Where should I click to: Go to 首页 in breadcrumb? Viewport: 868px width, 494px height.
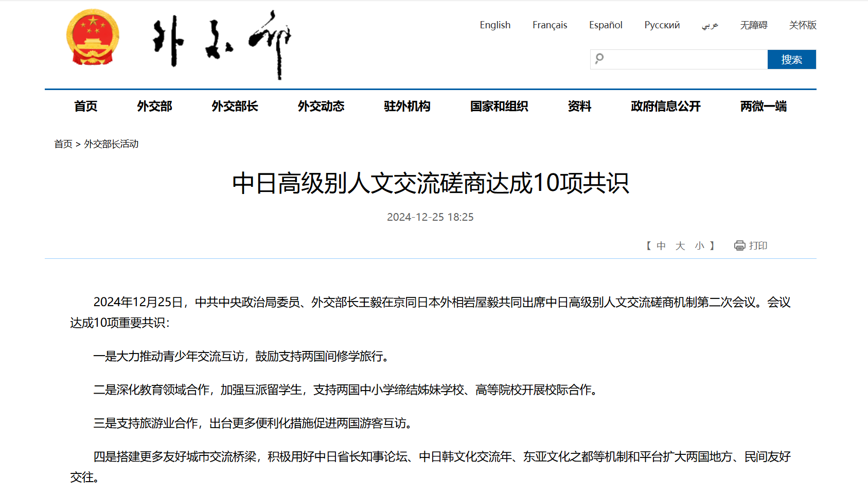[x=63, y=144]
